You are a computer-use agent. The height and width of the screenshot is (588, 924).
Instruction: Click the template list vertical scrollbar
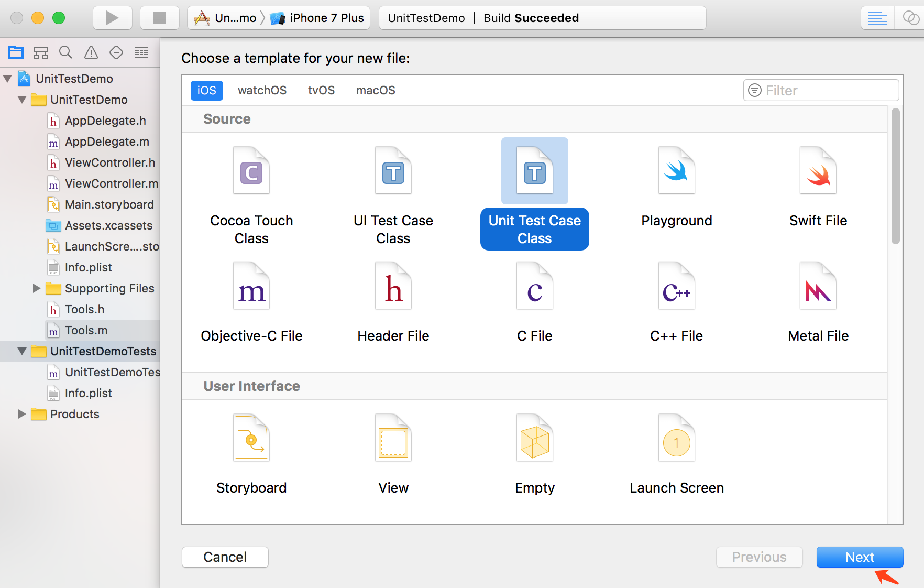pyautogui.click(x=895, y=176)
